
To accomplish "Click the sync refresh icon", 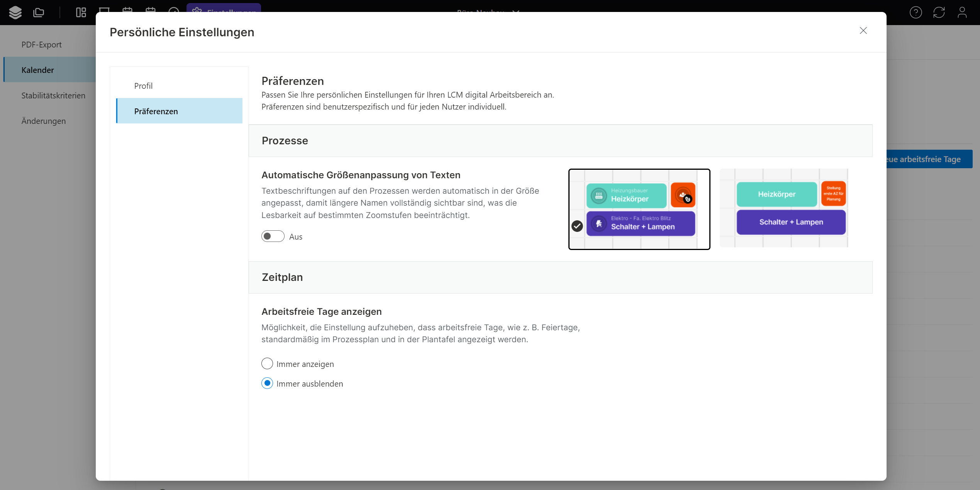I will pyautogui.click(x=939, y=12).
